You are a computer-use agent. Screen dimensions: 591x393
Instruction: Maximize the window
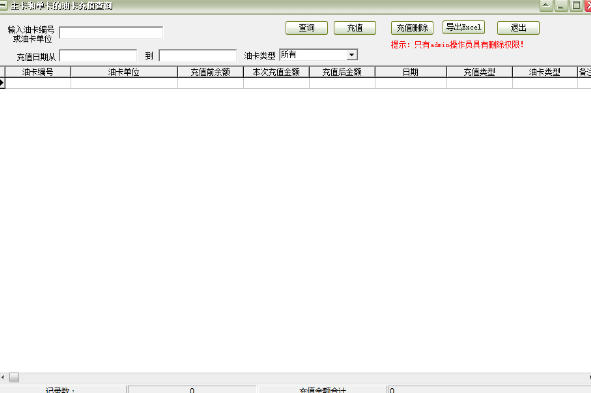point(576,6)
